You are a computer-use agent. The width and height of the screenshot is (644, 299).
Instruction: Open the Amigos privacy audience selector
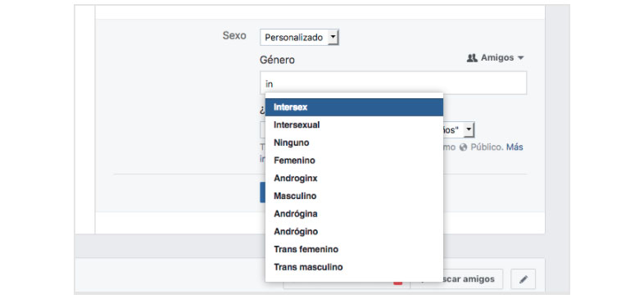click(496, 58)
